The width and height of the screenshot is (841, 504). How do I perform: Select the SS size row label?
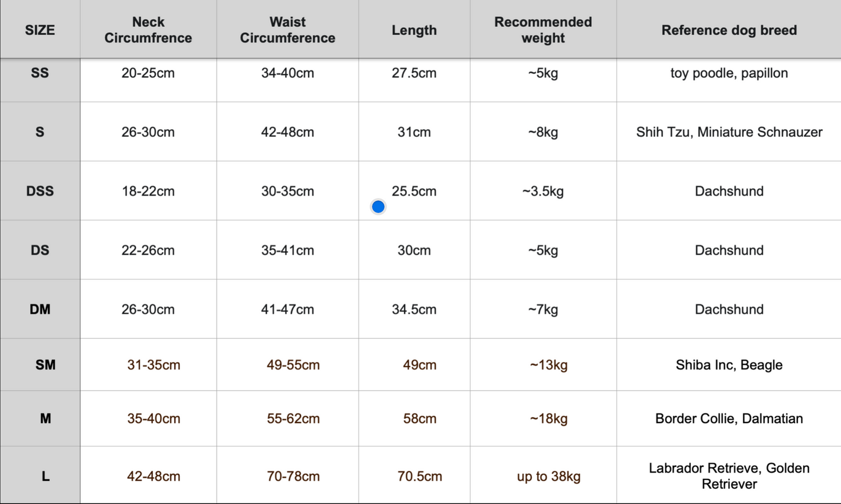(40, 73)
